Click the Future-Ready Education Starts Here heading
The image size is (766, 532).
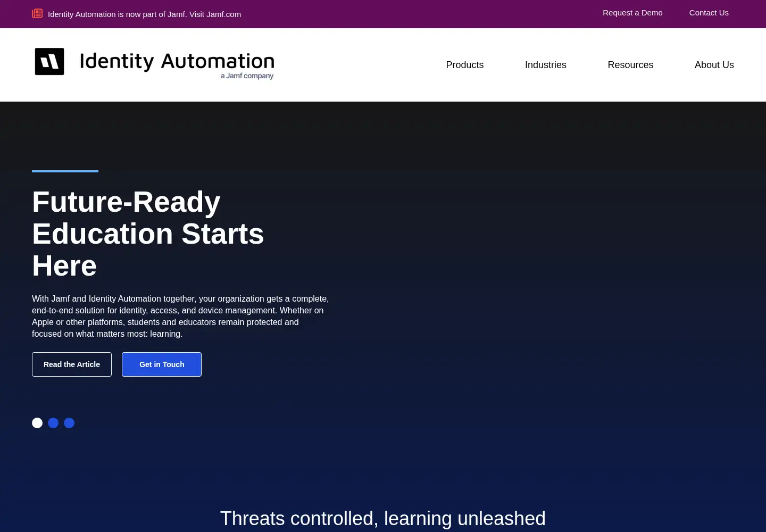click(148, 234)
